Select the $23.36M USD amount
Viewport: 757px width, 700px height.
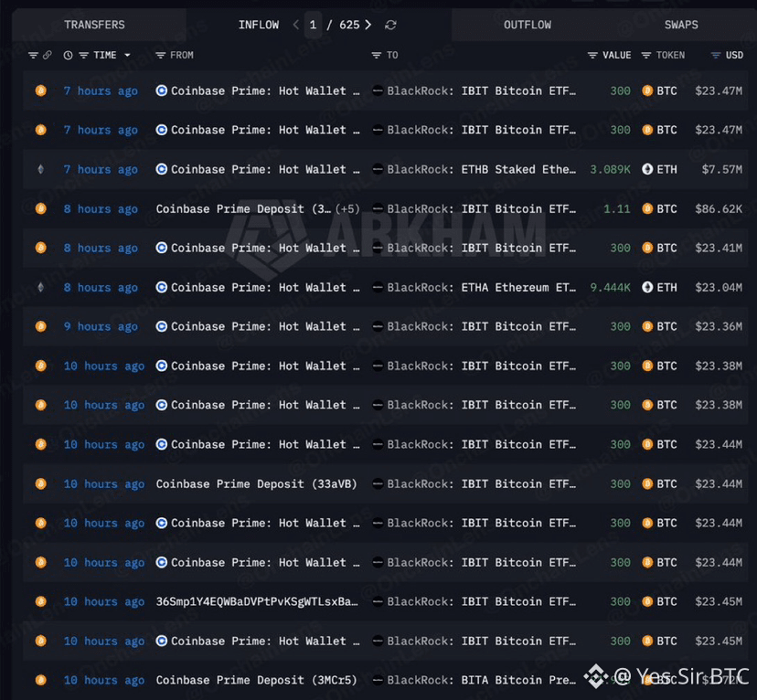coord(719,326)
